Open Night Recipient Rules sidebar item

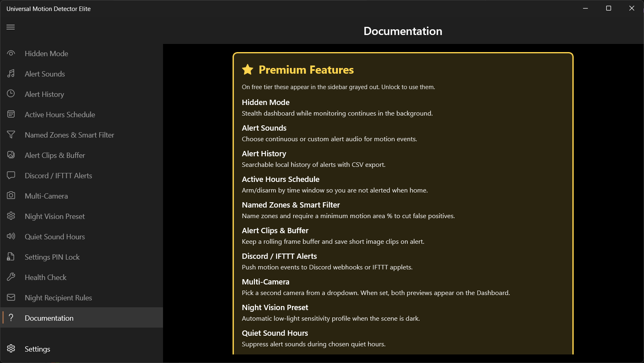coord(82,297)
